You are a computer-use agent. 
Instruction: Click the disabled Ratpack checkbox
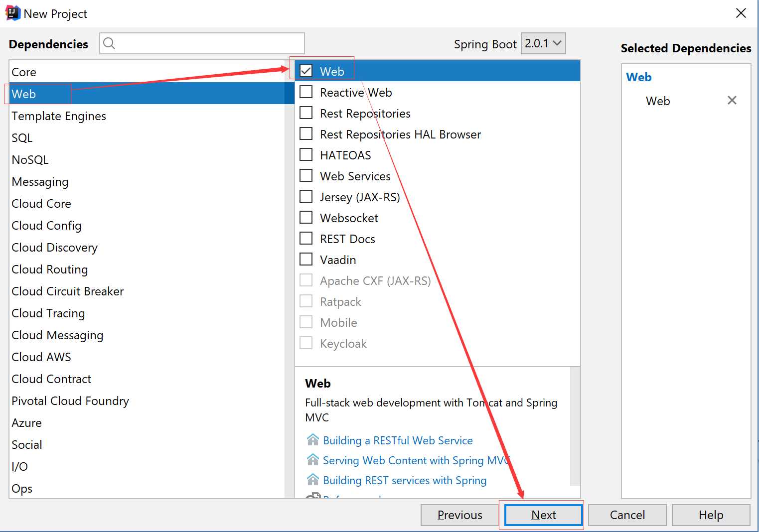coord(306,301)
